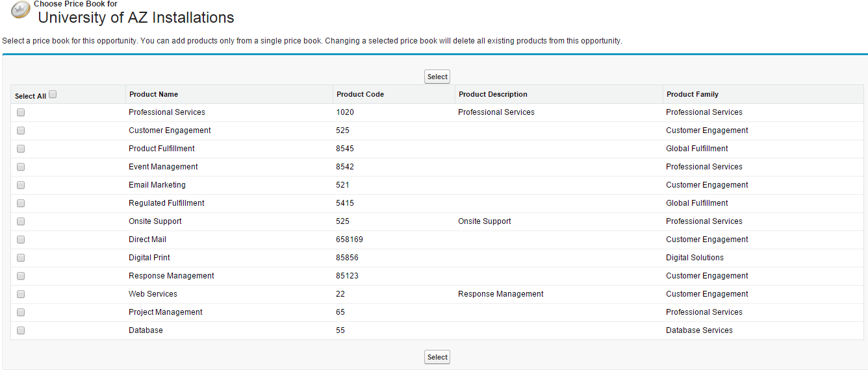868x370 pixels.
Task: Select the Direct Mail checkbox
Action: tap(21, 240)
